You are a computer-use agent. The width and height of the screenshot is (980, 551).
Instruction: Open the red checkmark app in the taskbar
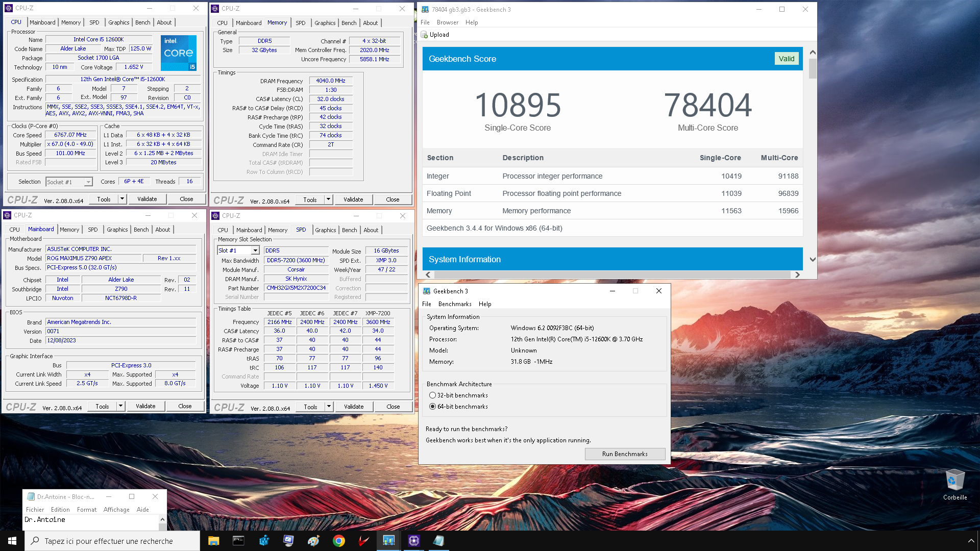point(363,541)
